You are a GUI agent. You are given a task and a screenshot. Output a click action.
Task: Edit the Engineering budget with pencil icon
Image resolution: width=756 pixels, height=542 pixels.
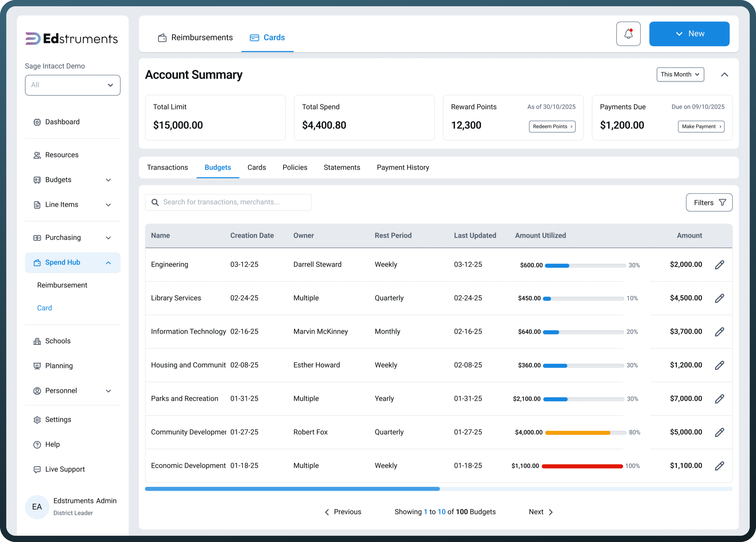[719, 264]
